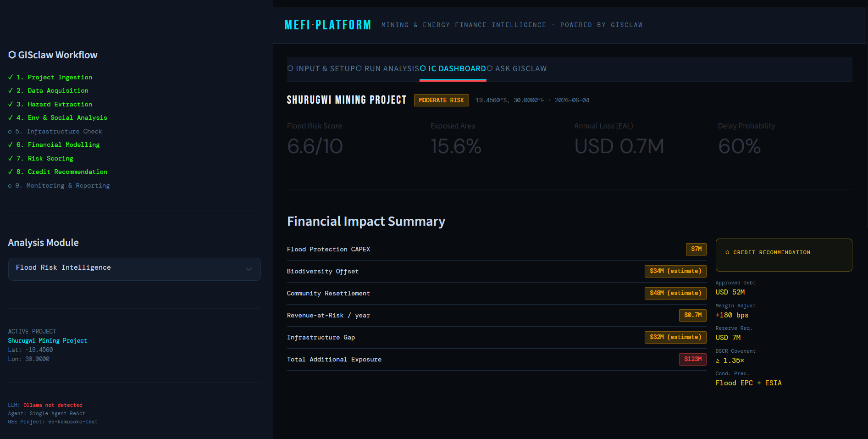Click the checkmark beside Project Ingestion
This screenshot has width=868, height=439.
(x=11, y=78)
